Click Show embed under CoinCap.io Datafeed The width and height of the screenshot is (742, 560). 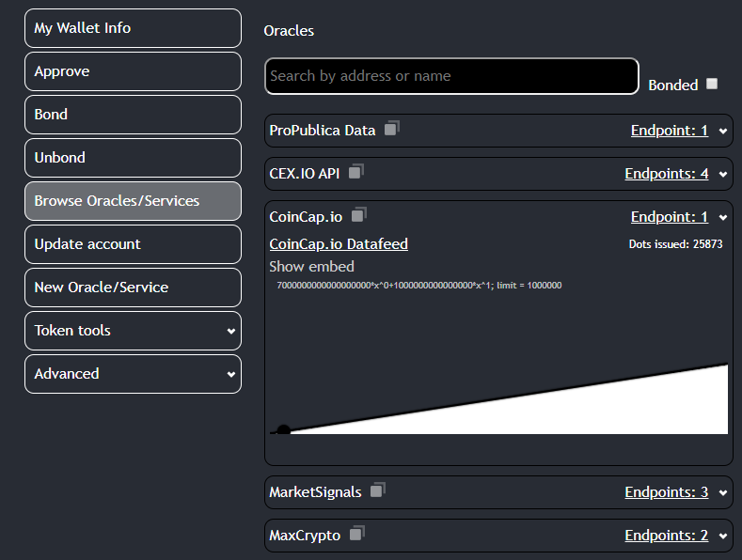click(311, 267)
